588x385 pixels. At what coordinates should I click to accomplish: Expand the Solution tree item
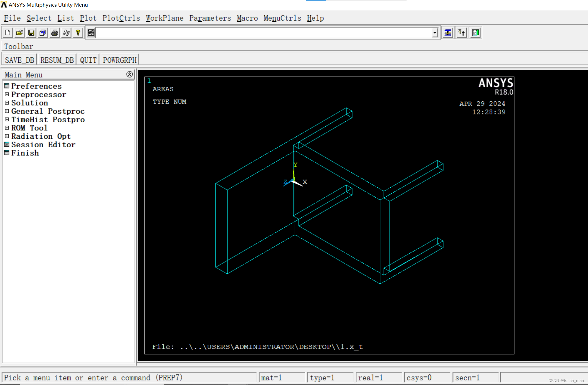pos(7,103)
